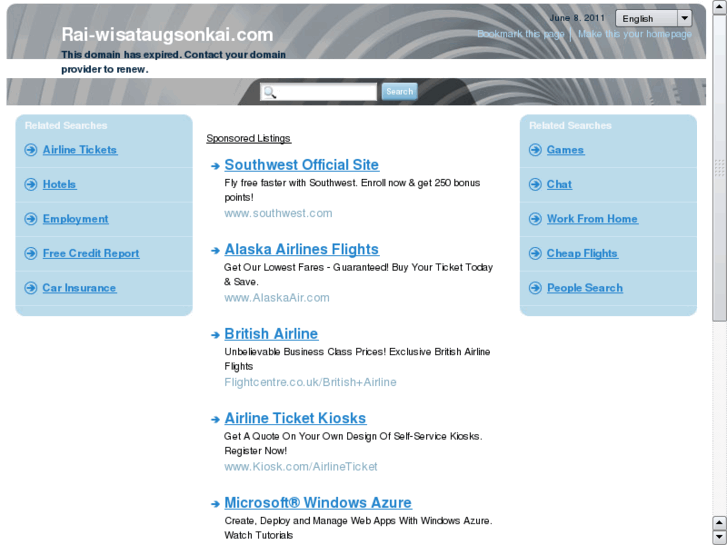727x545 pixels.
Task: Click the scrollbar down arrow at bottom
Action: 720,537
